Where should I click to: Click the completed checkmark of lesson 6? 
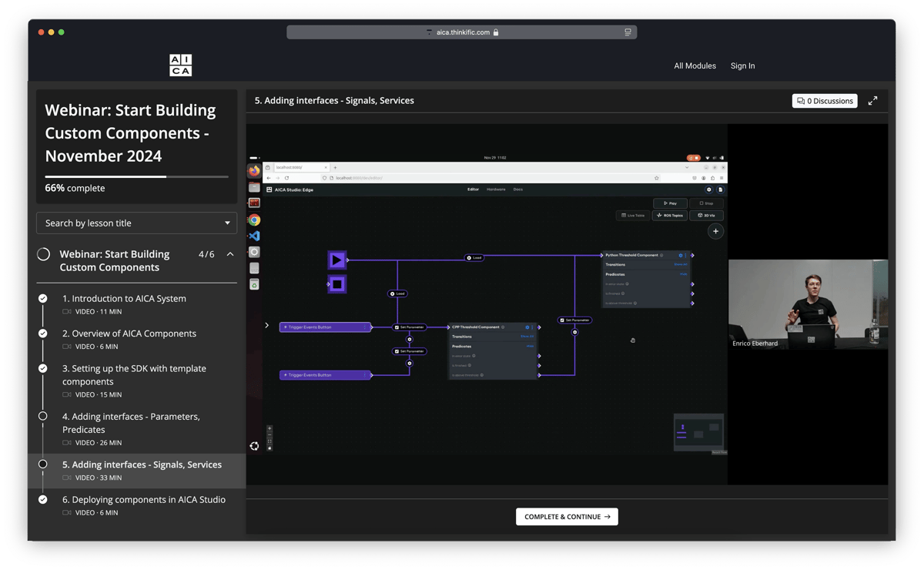(43, 499)
